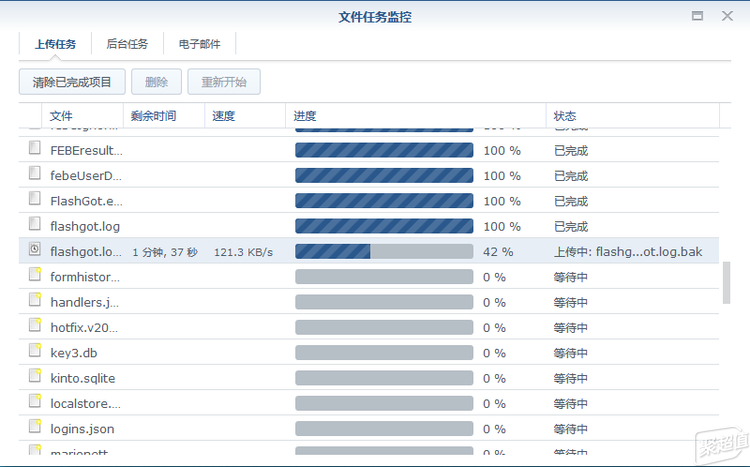Click the 删除 button
Image resolution: width=750 pixels, height=467 pixels.
click(x=156, y=82)
